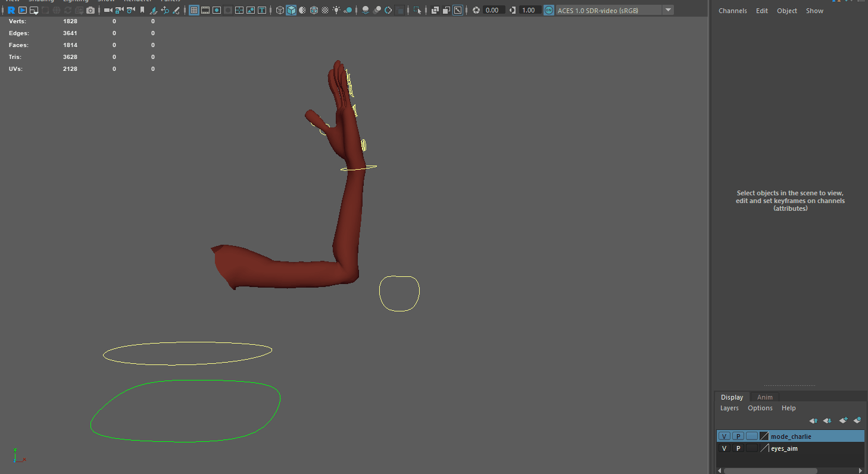
Task: Toggle Use Default Material icon
Action: tap(302, 10)
